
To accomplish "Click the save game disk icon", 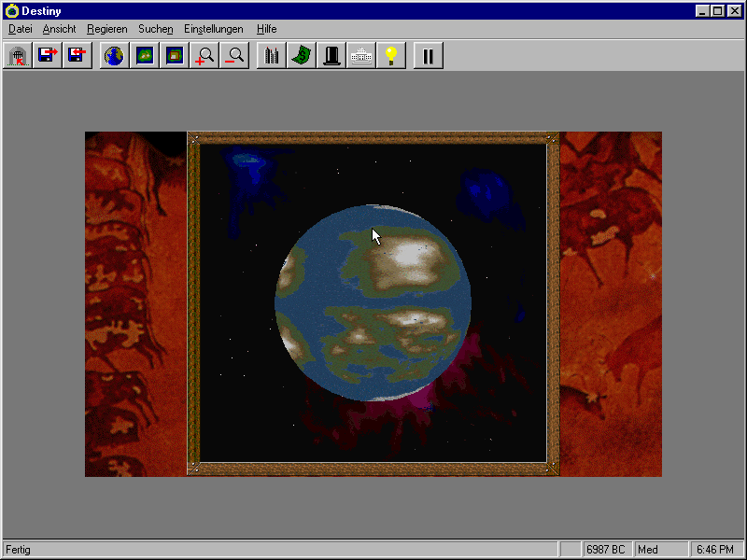I will pos(47,56).
